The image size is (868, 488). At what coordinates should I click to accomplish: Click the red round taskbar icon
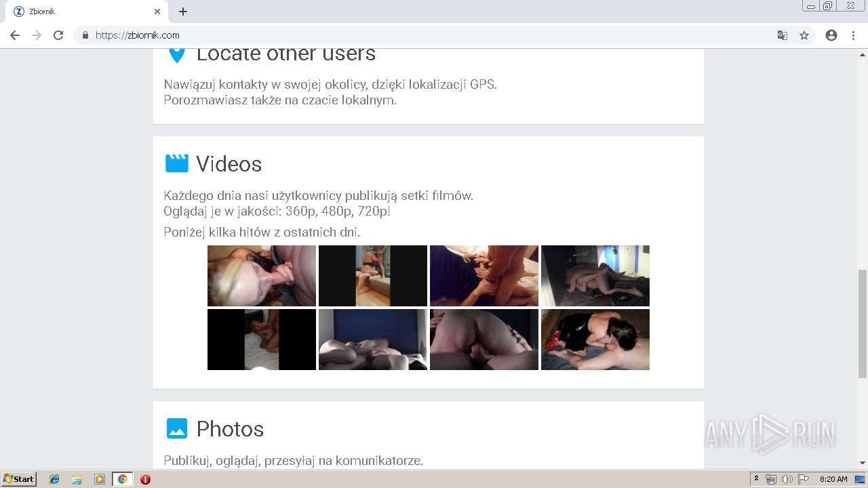point(145,479)
